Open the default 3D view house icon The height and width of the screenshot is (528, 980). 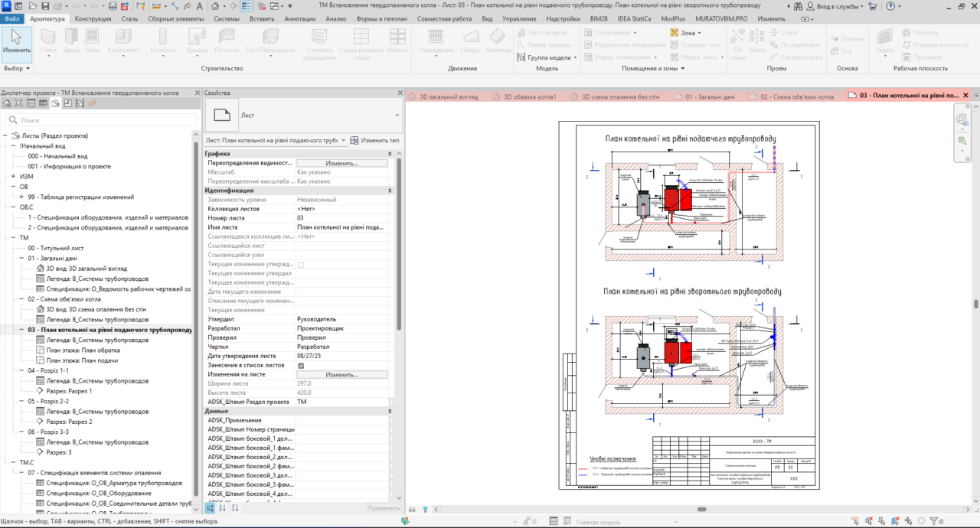coord(215,6)
